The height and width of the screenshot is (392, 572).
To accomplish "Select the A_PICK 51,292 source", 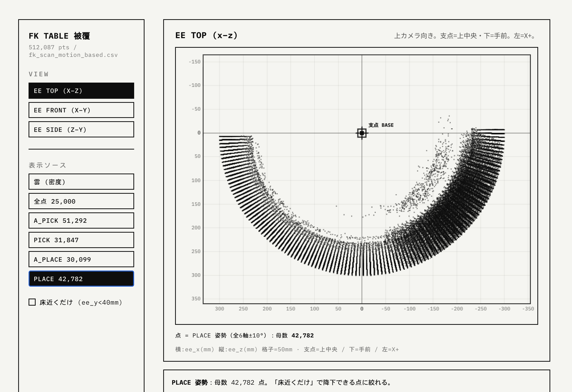I will click(x=81, y=220).
